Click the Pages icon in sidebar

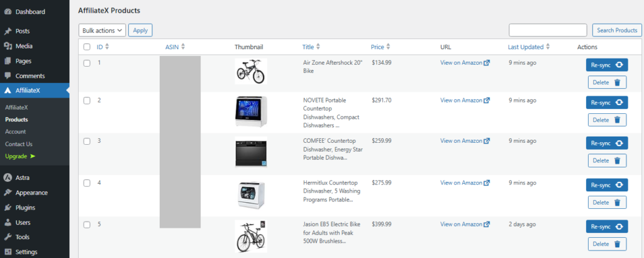8,61
